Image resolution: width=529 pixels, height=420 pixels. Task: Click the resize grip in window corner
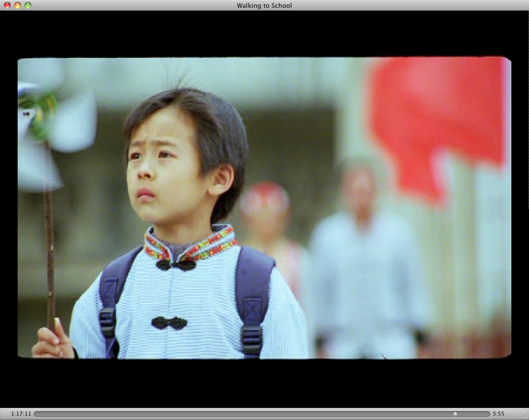coord(525,416)
